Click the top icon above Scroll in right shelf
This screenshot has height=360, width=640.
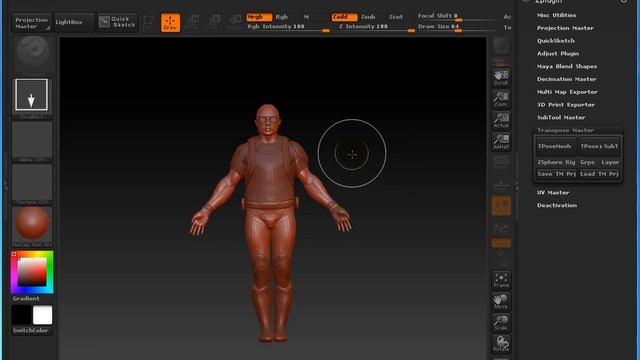501,48
